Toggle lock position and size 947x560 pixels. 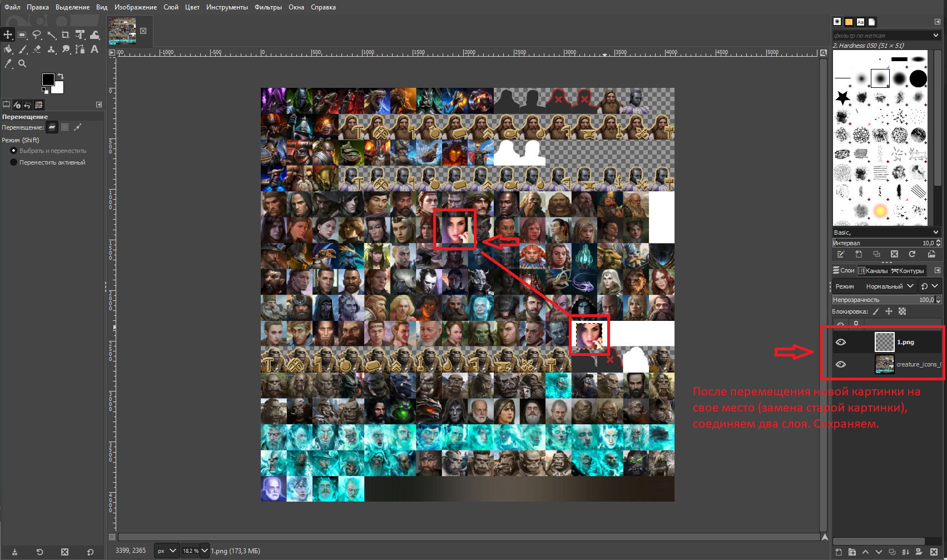pos(889,311)
